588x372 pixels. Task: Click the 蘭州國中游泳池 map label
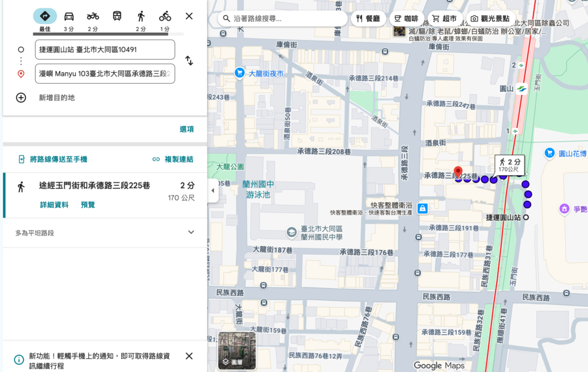[258, 189]
